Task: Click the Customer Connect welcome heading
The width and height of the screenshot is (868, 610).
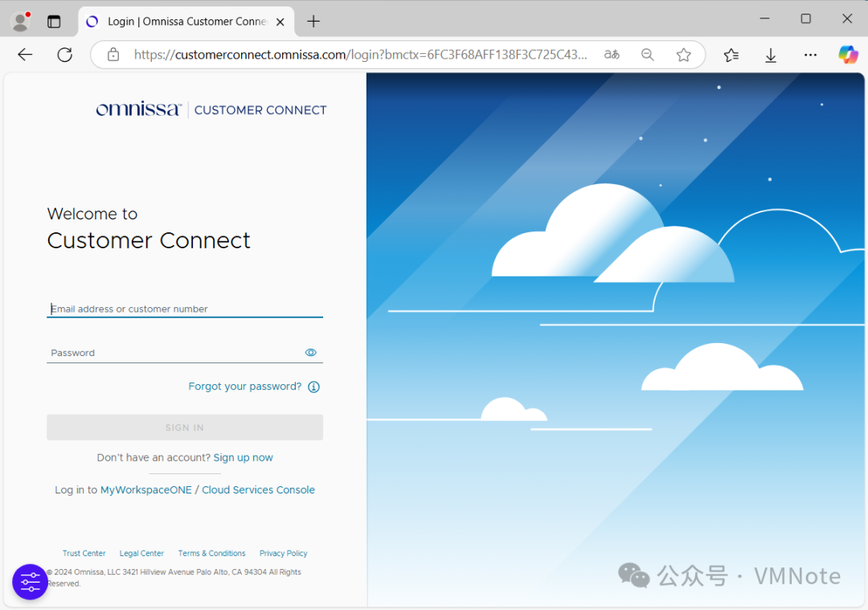Action: 149,240
